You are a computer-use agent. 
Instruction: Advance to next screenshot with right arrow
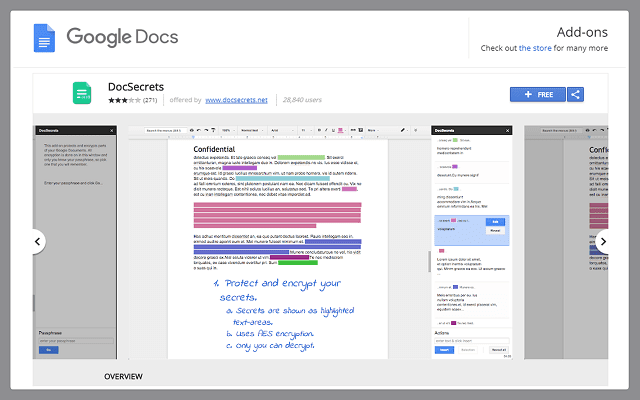click(x=602, y=242)
